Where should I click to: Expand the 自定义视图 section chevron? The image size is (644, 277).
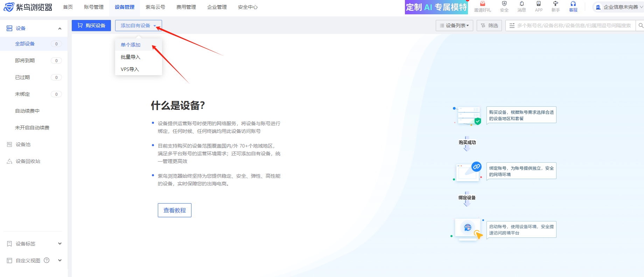[60, 261]
